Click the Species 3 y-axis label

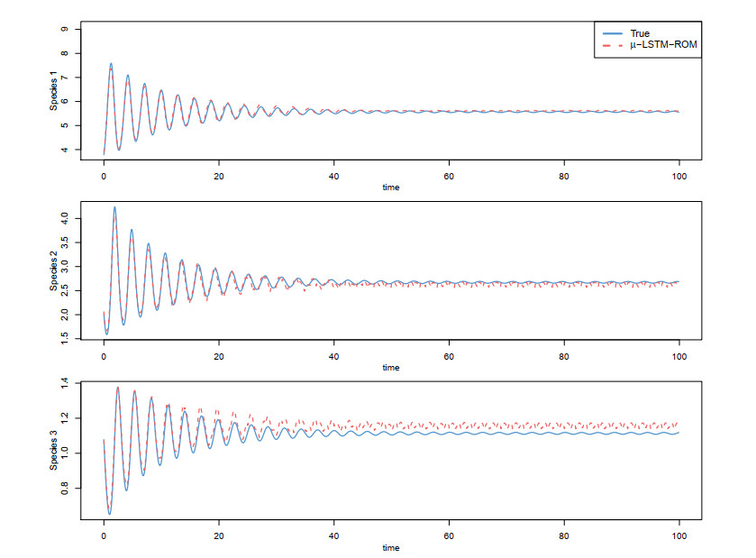tap(54, 451)
